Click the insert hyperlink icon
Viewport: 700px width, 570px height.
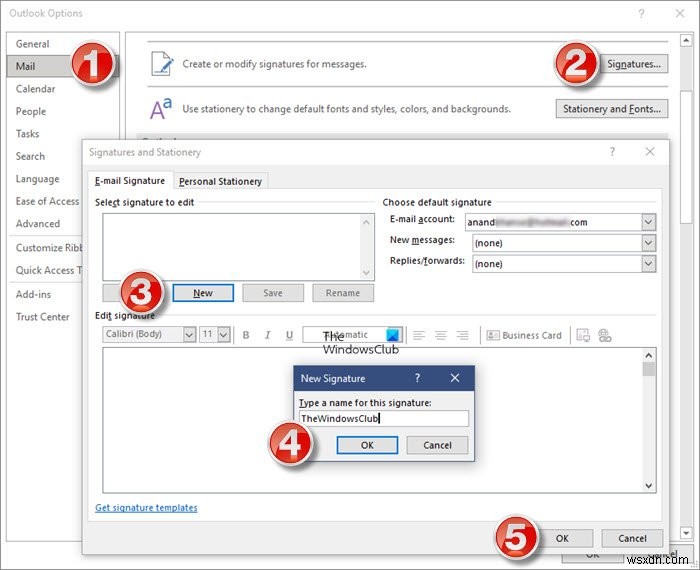pos(604,335)
